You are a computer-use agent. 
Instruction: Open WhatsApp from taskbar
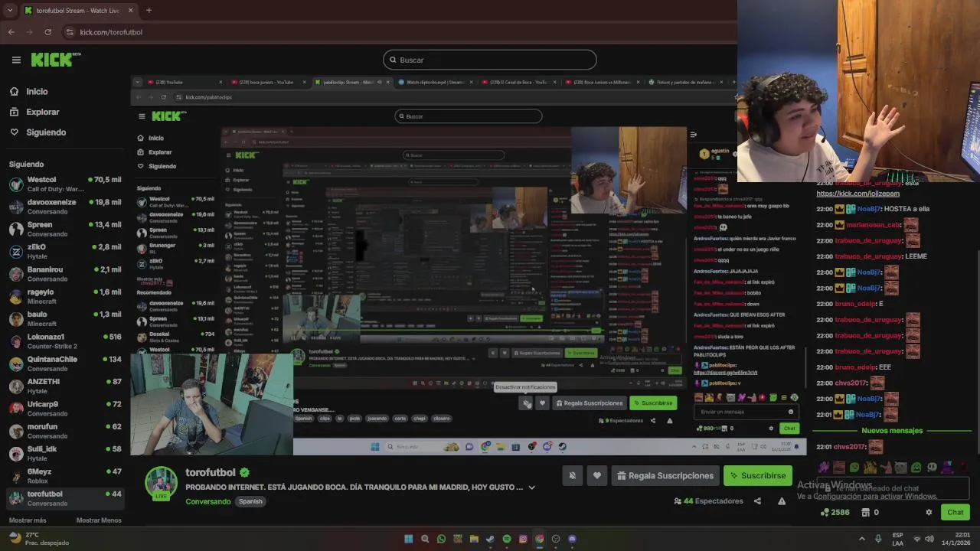click(441, 539)
